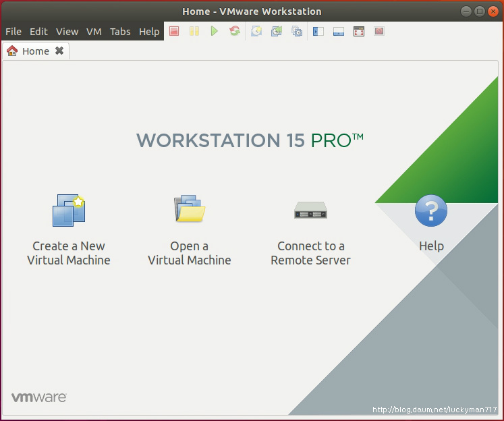
Task: Click the Create a New Virtual Machine icon
Action: (x=69, y=210)
